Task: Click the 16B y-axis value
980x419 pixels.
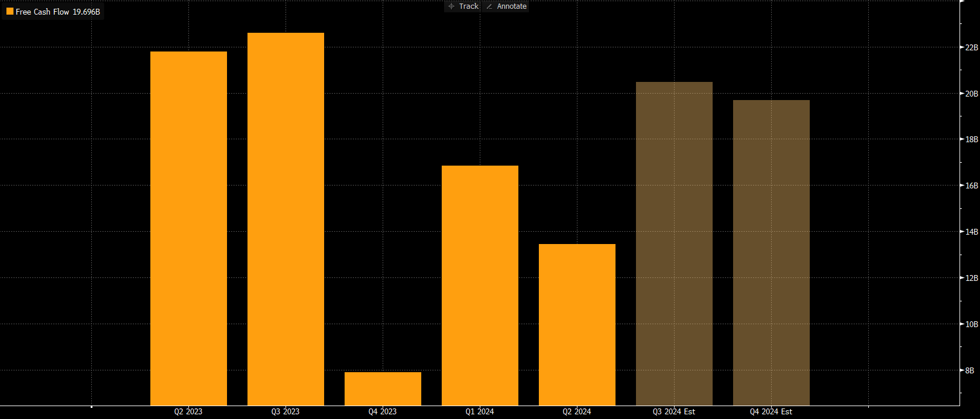Action: pyautogui.click(x=972, y=186)
